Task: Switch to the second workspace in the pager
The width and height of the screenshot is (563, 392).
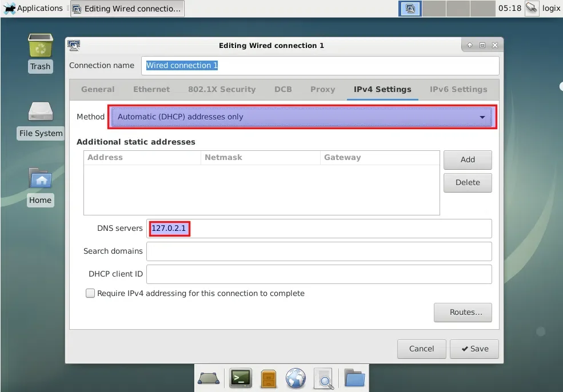Action: pyautogui.click(x=434, y=9)
